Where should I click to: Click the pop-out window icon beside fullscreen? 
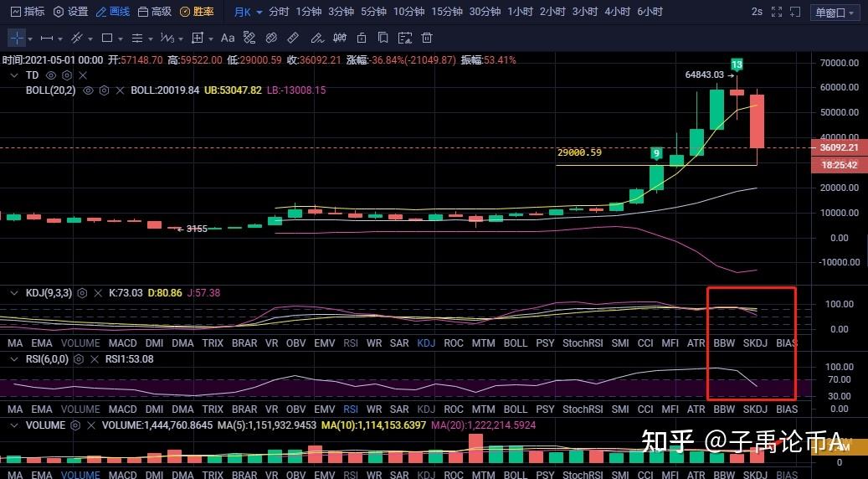795,12
